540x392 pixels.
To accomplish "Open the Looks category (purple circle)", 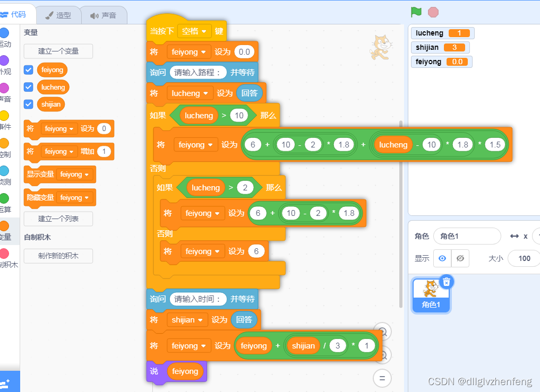I will [4, 60].
